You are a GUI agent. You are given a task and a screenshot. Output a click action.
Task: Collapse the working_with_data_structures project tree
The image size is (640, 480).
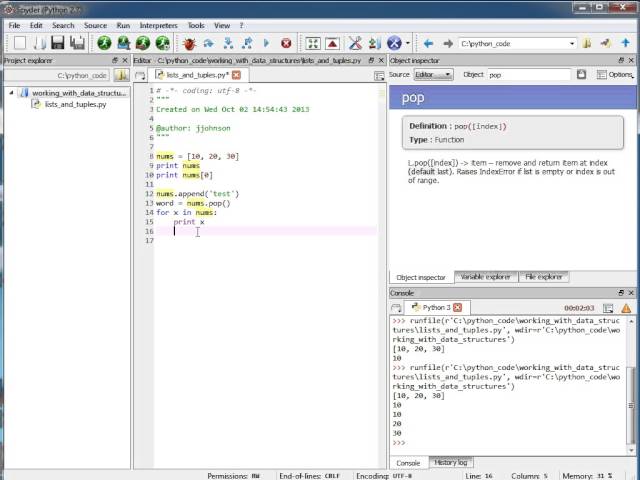11,93
